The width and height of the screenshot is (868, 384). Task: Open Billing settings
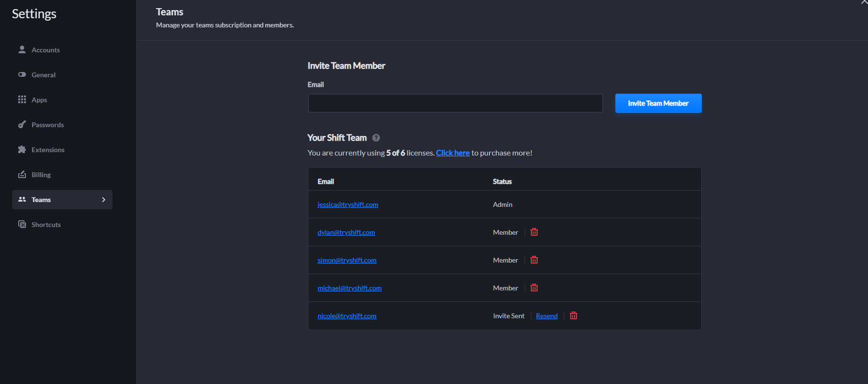pos(41,175)
